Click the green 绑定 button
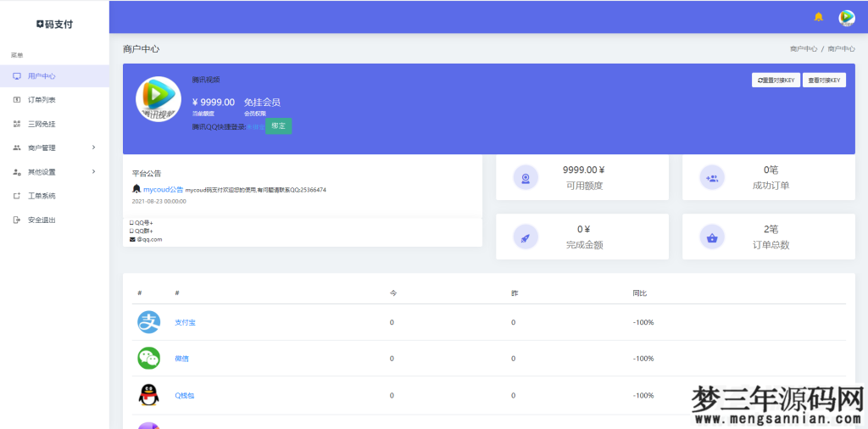This screenshot has width=868, height=429. tap(278, 126)
